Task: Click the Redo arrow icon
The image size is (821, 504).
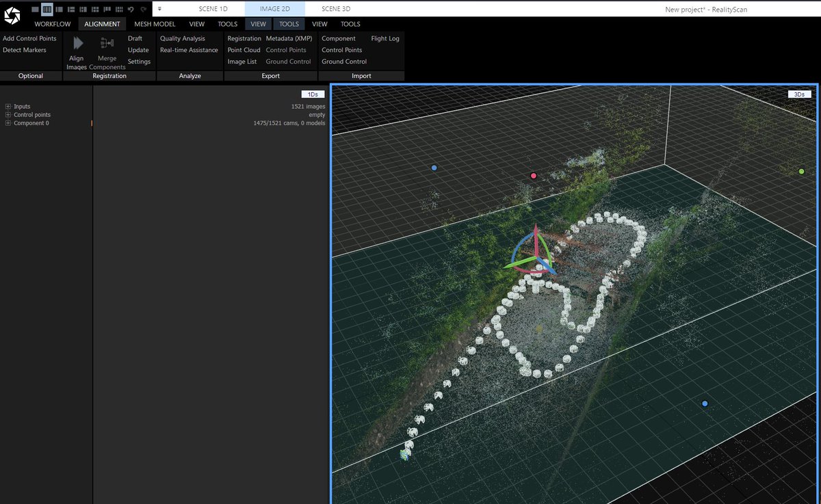Action: coord(143,9)
